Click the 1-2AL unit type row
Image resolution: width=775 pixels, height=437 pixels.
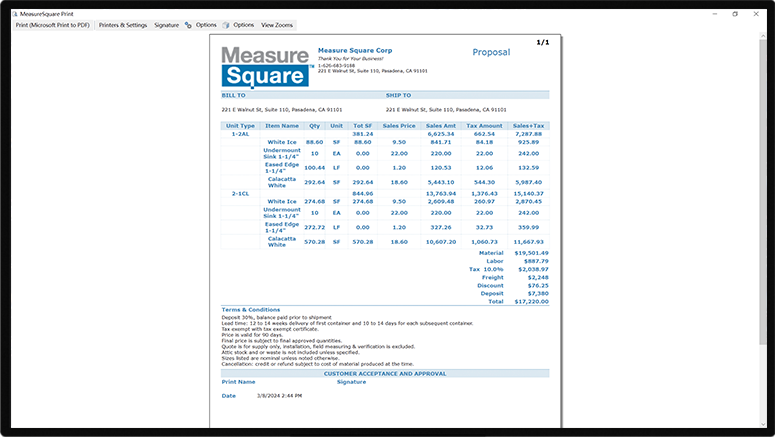click(x=241, y=133)
